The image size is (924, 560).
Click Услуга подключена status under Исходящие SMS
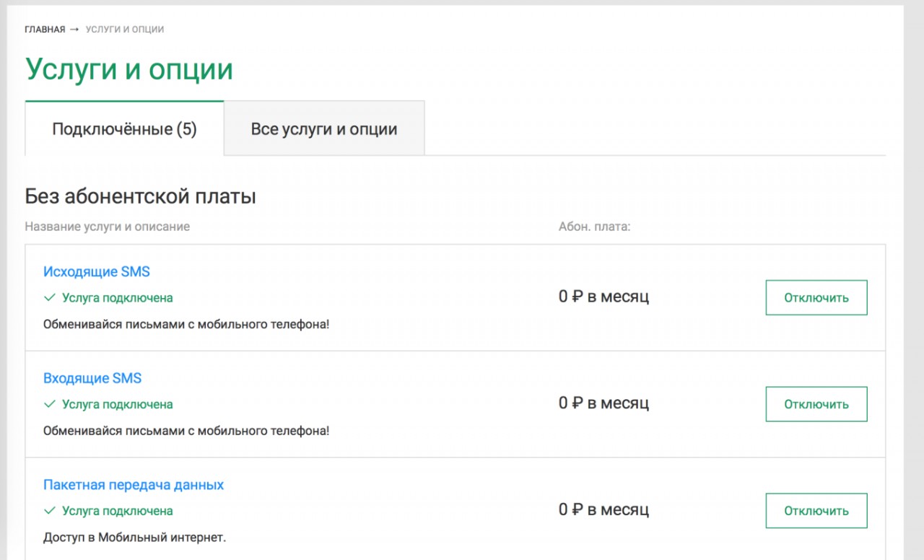click(x=118, y=298)
